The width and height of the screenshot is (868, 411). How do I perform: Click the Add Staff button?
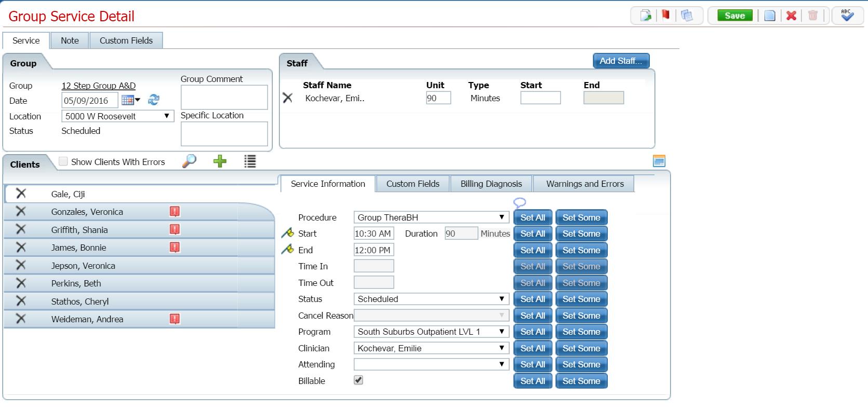(621, 61)
